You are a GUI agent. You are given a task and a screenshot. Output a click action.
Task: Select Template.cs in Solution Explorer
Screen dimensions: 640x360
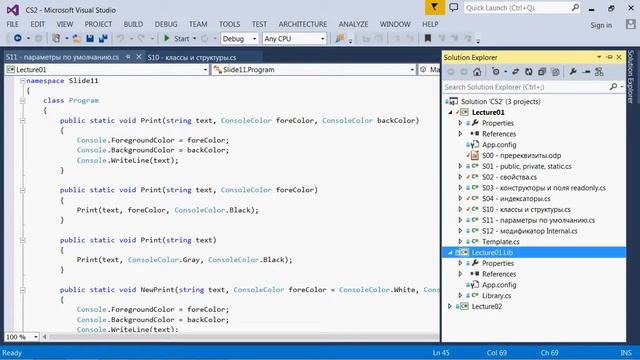pos(501,242)
